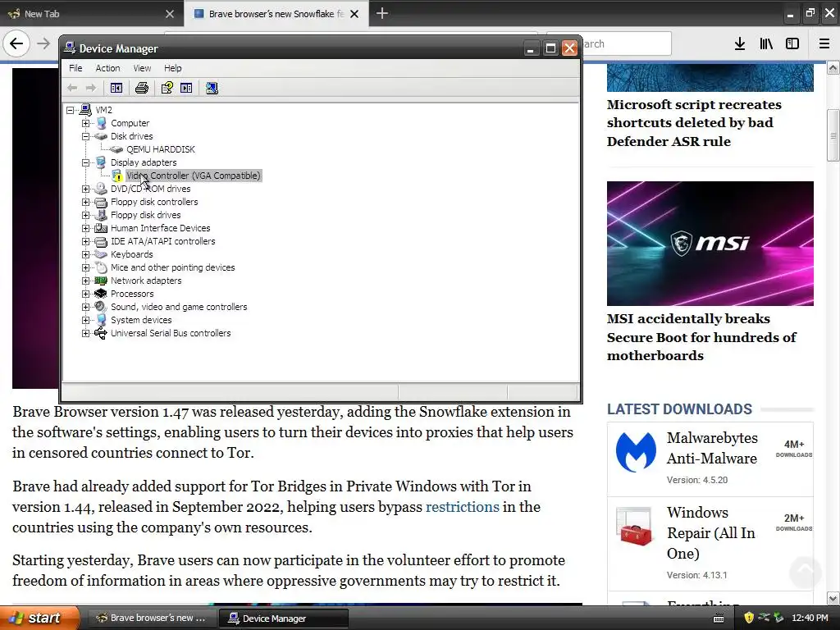Click the Scan for hardware changes icon
The width and height of the screenshot is (840, 630).
[212, 88]
